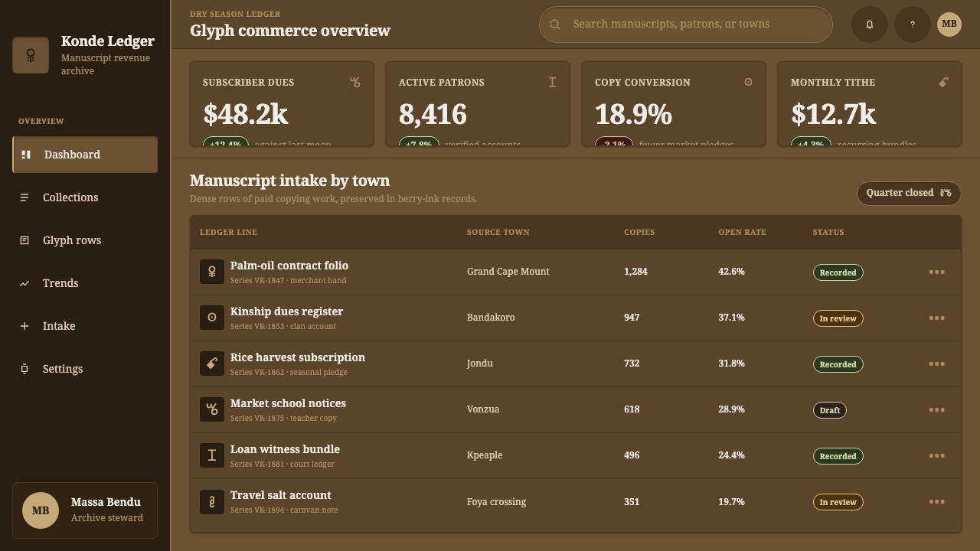This screenshot has height=551, width=980.
Task: Sort by the Open Rate column header
Action: pyautogui.click(x=742, y=232)
